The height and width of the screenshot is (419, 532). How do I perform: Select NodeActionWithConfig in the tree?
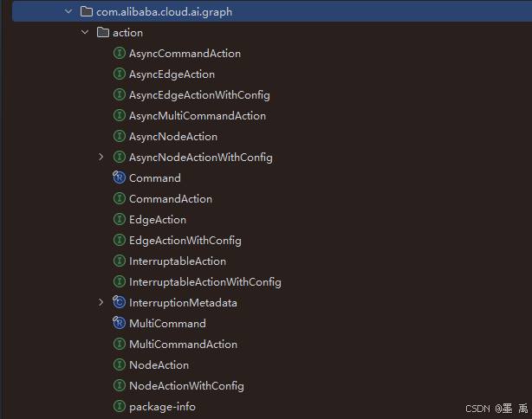click(186, 386)
